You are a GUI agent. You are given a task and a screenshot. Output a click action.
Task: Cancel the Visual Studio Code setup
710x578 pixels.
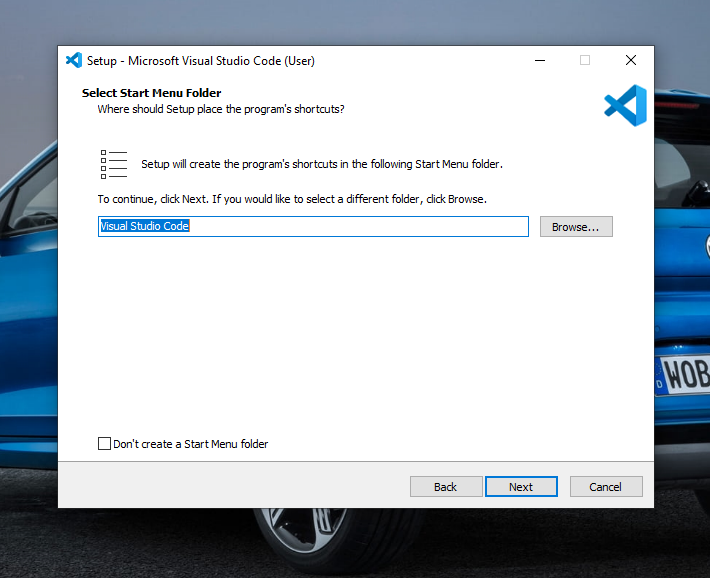pos(605,487)
